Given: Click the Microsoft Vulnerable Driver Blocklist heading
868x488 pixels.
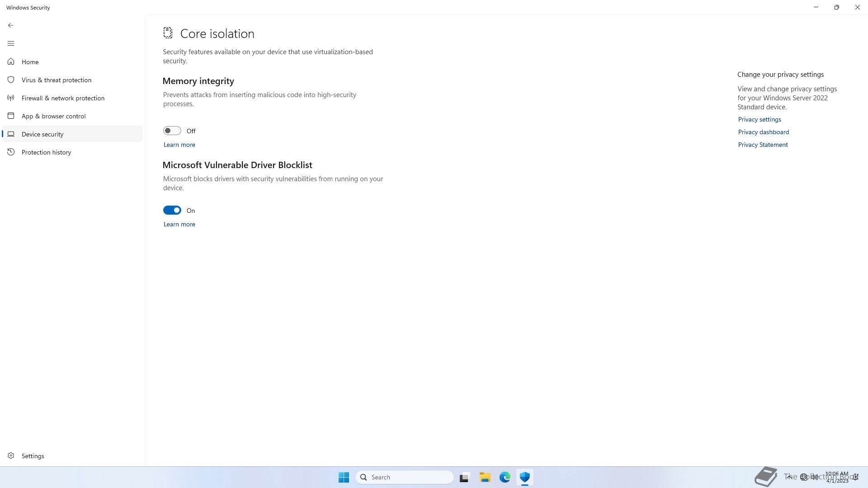Looking at the screenshot, I should pos(237,165).
